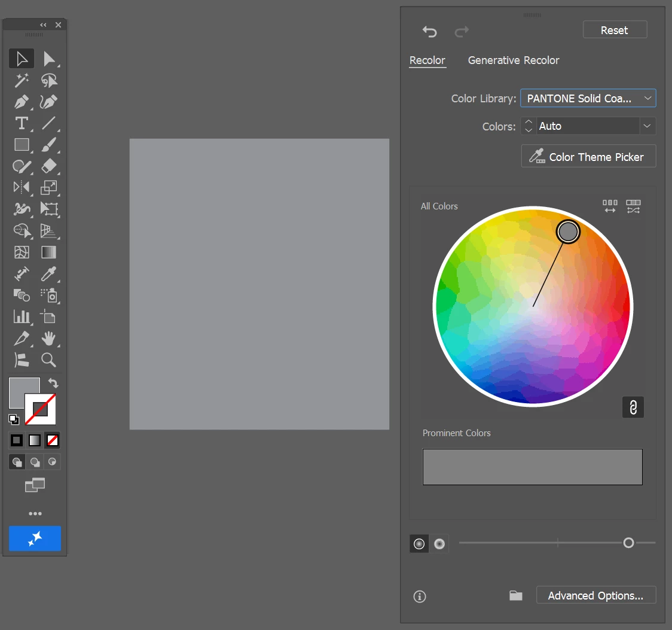Screen dimensions: 672x630
Task: Show brightness and hue on wheel
Action: [439, 544]
